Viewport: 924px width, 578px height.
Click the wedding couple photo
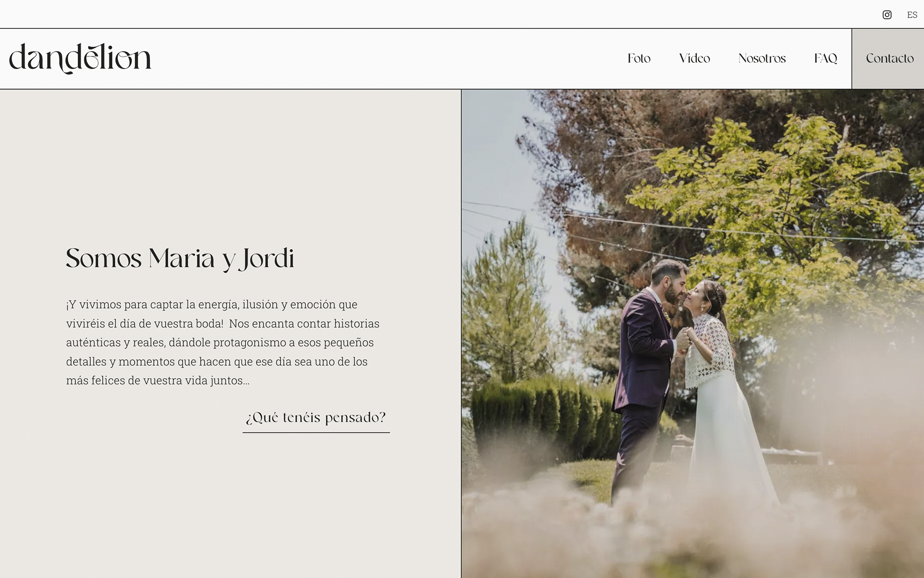point(693,333)
